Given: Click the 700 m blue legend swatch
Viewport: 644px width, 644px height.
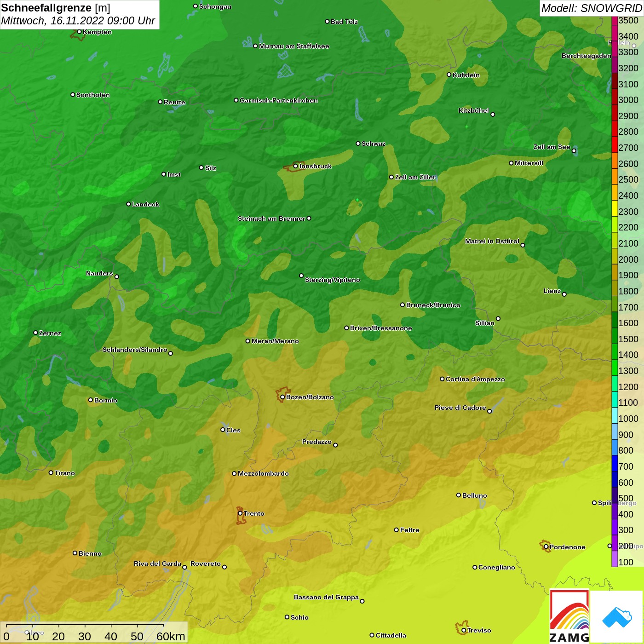Looking at the screenshot, I should pyautogui.click(x=615, y=463).
